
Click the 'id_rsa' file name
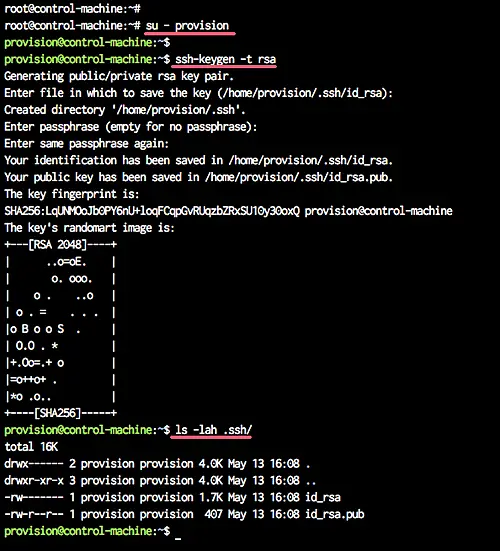point(323,498)
